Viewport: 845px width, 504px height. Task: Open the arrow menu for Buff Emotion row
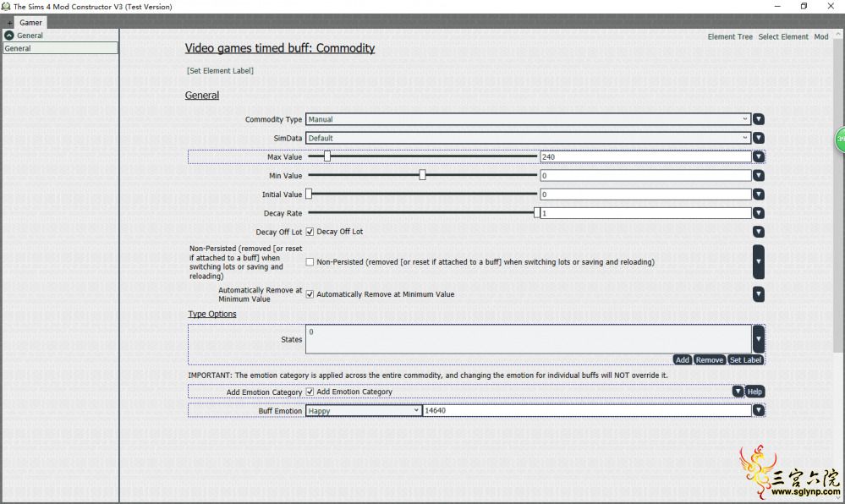758,411
